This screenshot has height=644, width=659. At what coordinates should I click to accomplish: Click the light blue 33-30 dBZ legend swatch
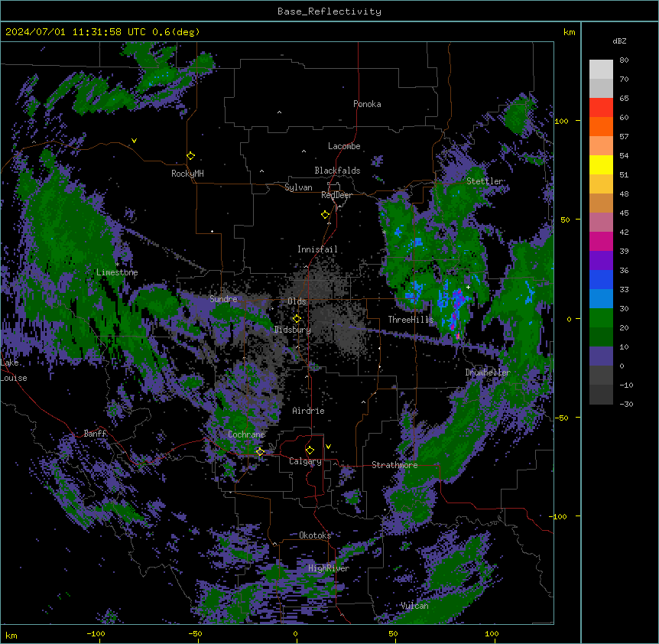pos(601,299)
